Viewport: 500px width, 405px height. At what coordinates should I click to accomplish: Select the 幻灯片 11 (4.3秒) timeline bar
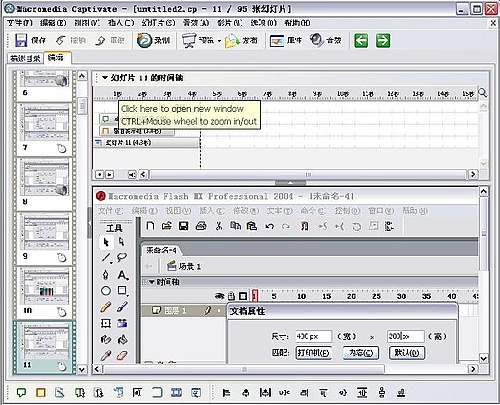(x=147, y=143)
